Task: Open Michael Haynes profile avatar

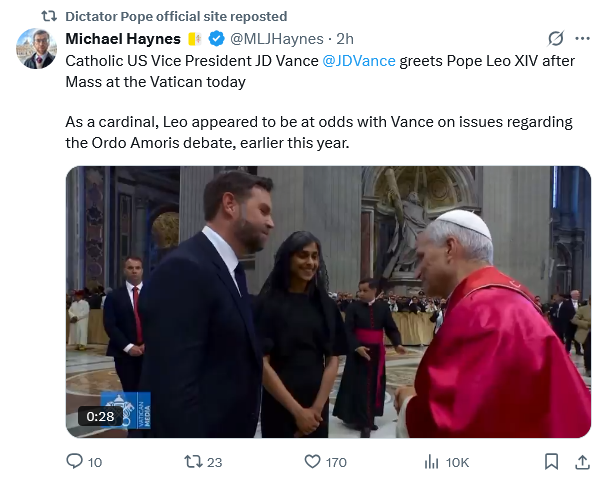Action: tap(37, 49)
